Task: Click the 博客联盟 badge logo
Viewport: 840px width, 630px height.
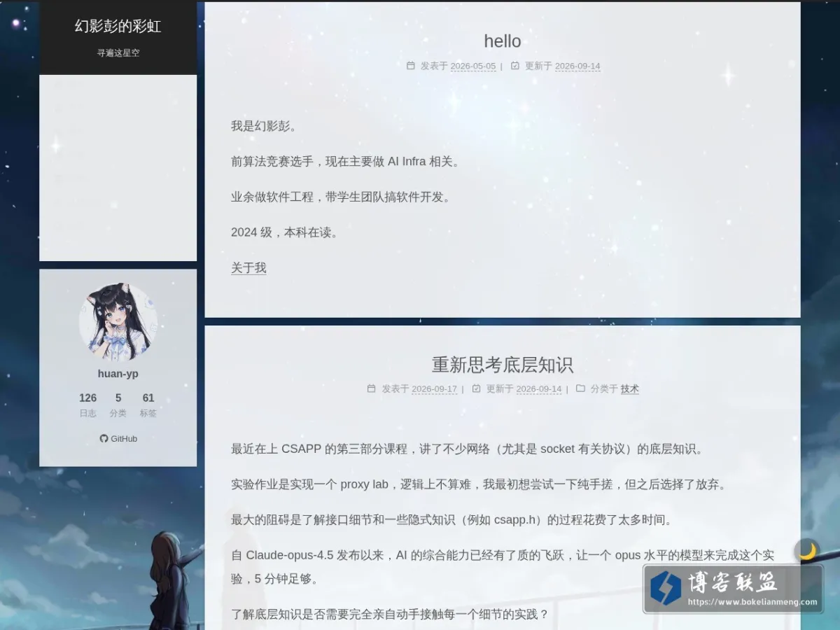Action: (666, 588)
